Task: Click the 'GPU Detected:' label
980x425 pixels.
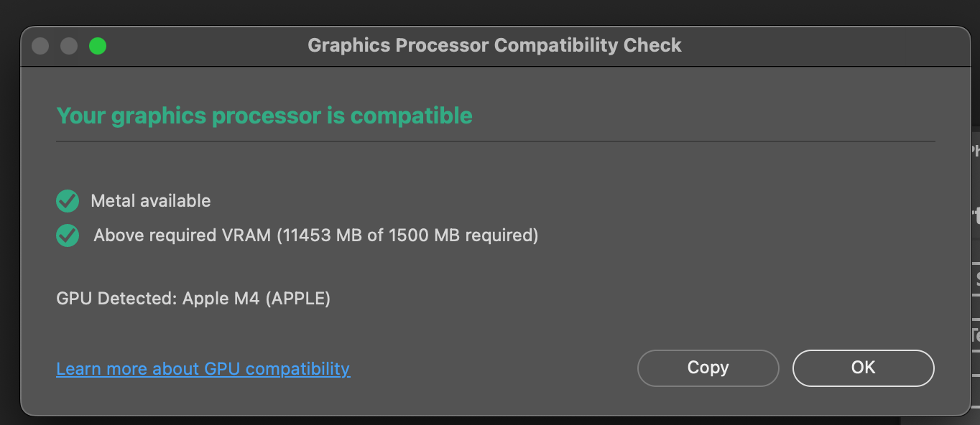Action: click(x=116, y=298)
